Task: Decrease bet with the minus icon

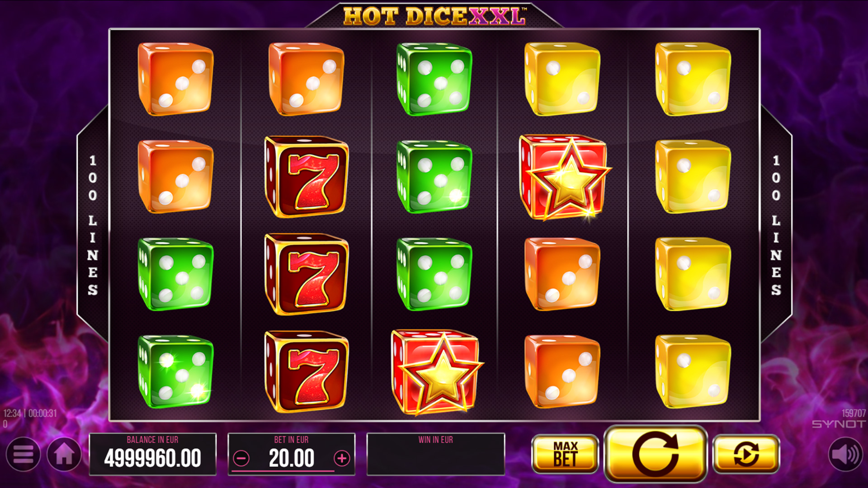Action: pyautogui.click(x=241, y=459)
